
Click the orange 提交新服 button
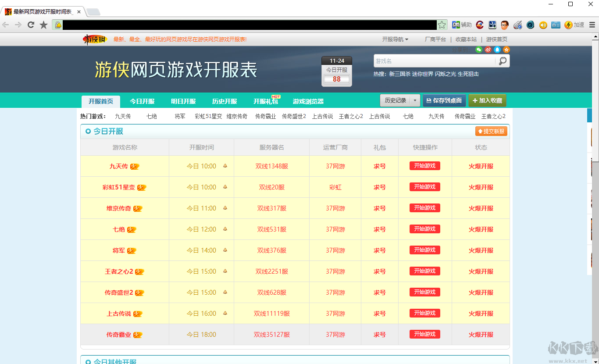point(491,131)
